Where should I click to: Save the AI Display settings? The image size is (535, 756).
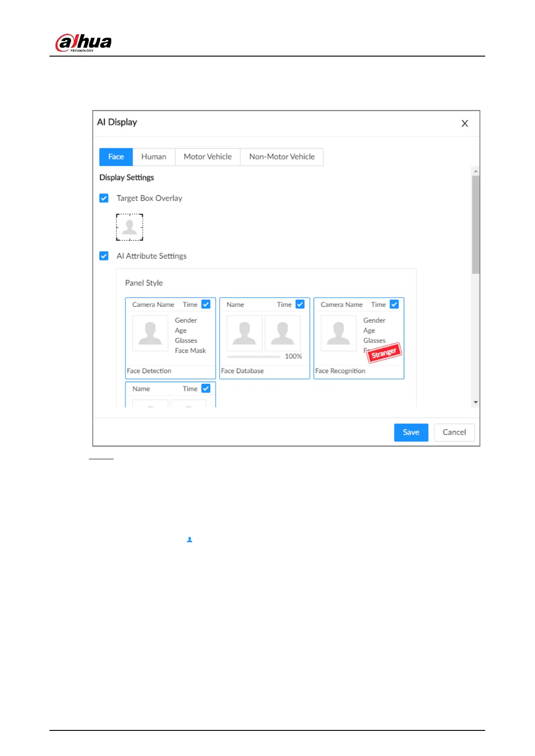411,432
